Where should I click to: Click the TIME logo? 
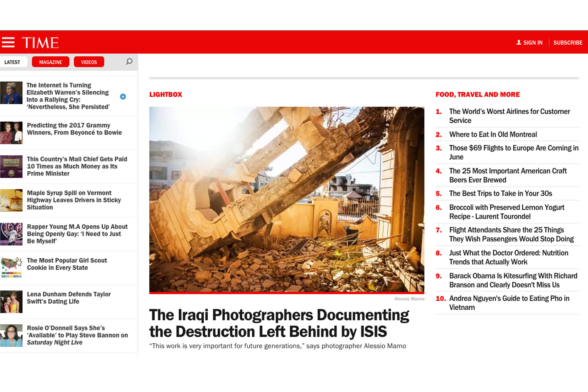pyautogui.click(x=40, y=42)
